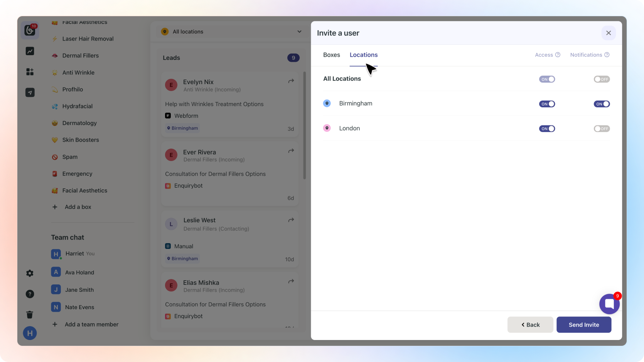Go Back in invite dialog
The height and width of the screenshot is (362, 644).
tap(530, 325)
